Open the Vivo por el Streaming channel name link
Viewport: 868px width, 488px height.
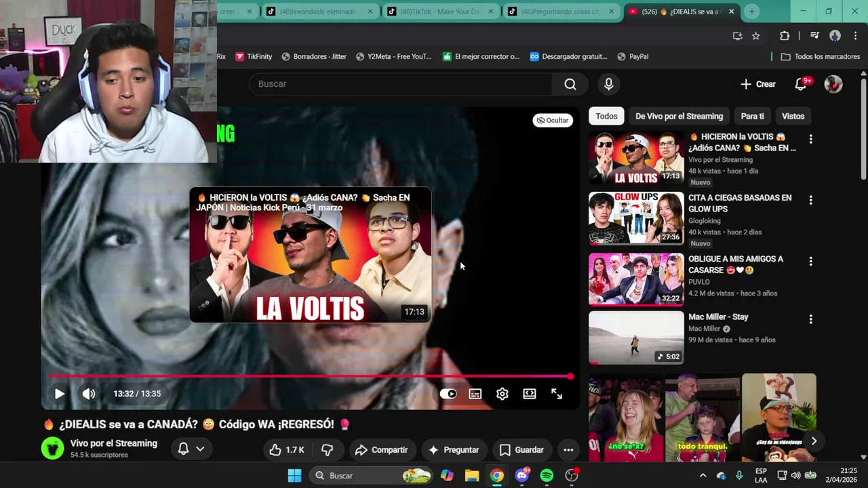coord(114,443)
